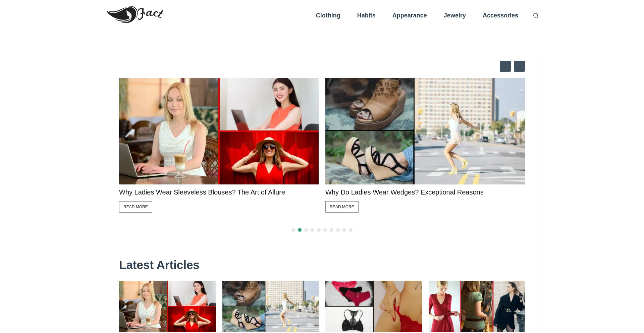Click Read More under Wedges article
644x333 pixels.
pyautogui.click(x=342, y=207)
